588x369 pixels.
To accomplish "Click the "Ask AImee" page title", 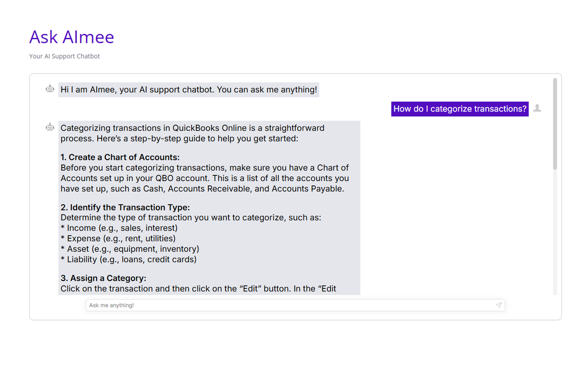I will 72,37.
